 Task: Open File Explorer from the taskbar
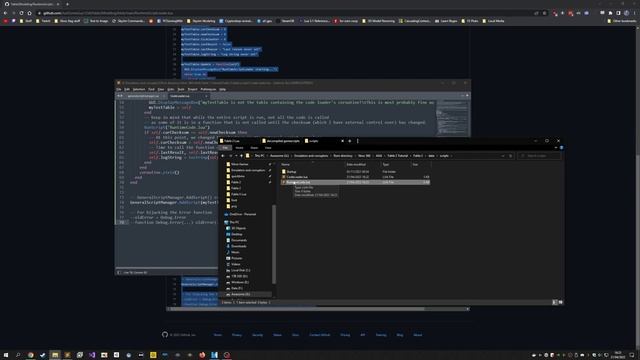55,355
